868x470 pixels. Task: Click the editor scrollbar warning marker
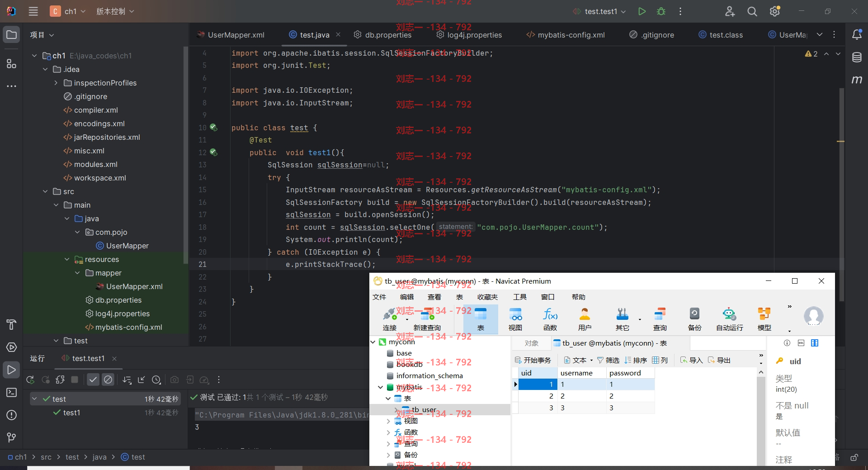840,141
